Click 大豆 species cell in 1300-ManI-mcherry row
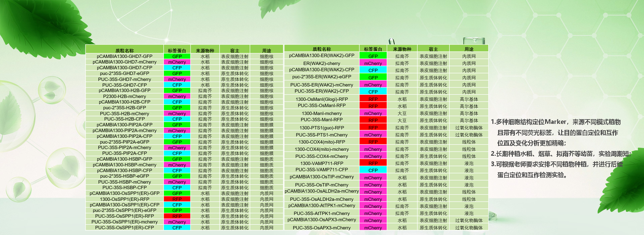The image size is (644, 235). [402, 113]
